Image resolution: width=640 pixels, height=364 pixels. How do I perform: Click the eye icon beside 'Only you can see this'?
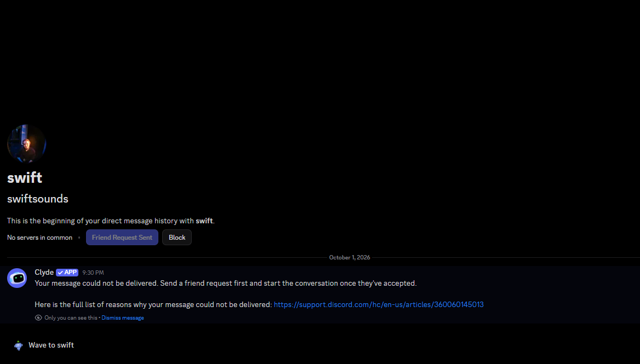38,317
